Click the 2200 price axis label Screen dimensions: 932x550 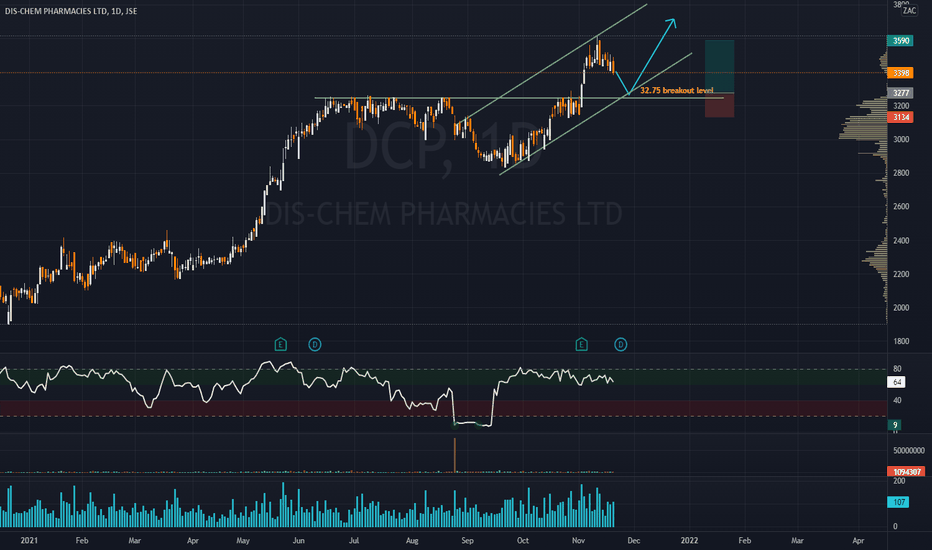(x=900, y=274)
